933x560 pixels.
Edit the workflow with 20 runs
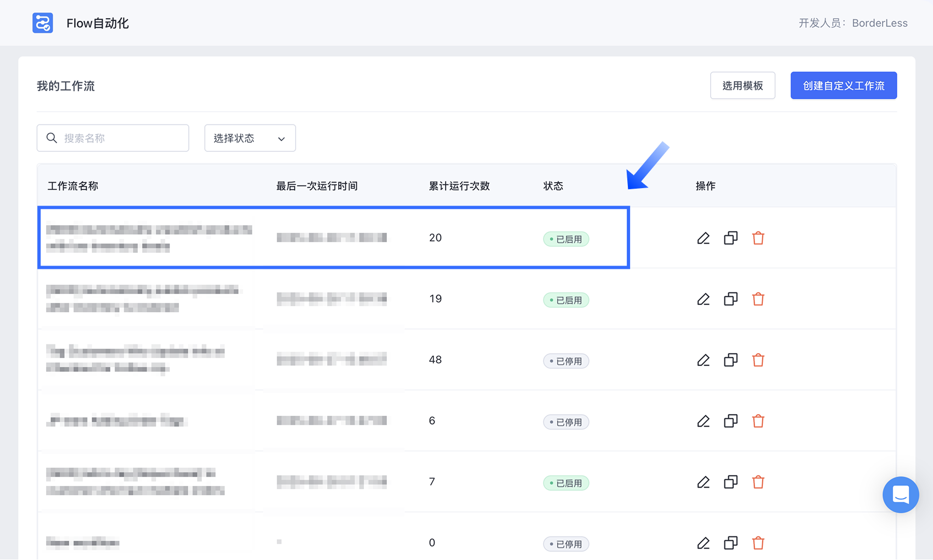click(703, 238)
